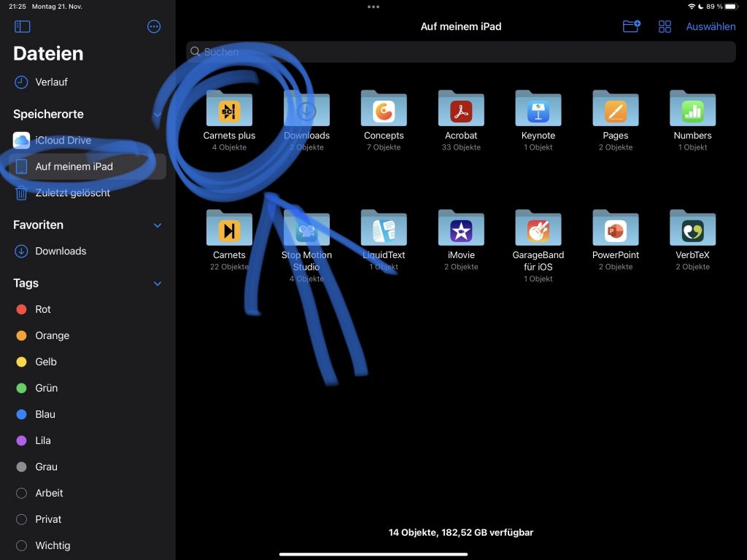Open the Downloads folder in the grid
This screenshot has height=560, width=747.
[306, 120]
